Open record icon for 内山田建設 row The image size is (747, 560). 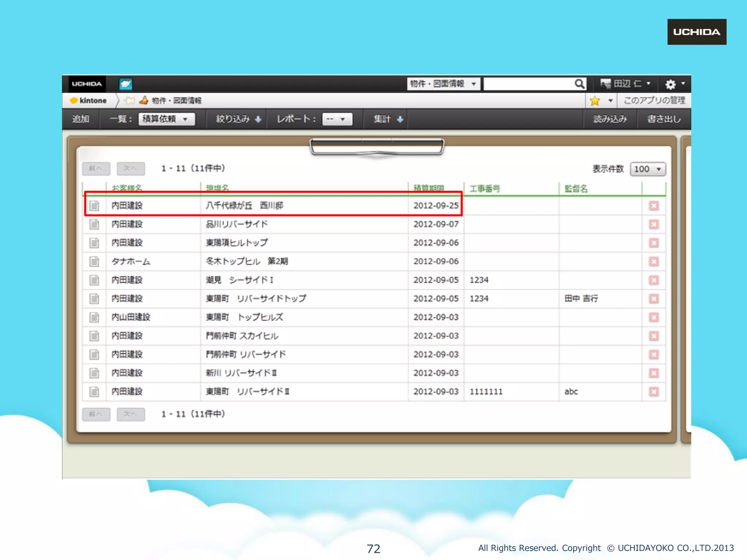[94, 317]
